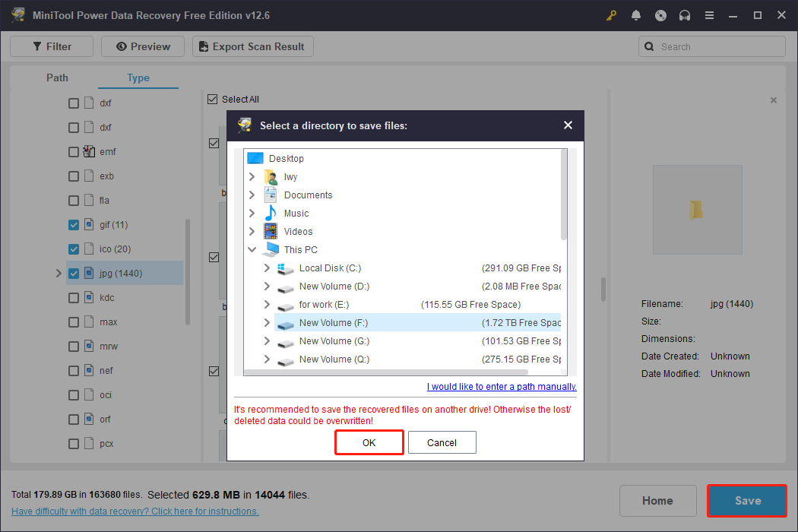The width and height of the screenshot is (798, 532).
Task: Click the New Volume (D:) drive icon
Action: click(286, 287)
